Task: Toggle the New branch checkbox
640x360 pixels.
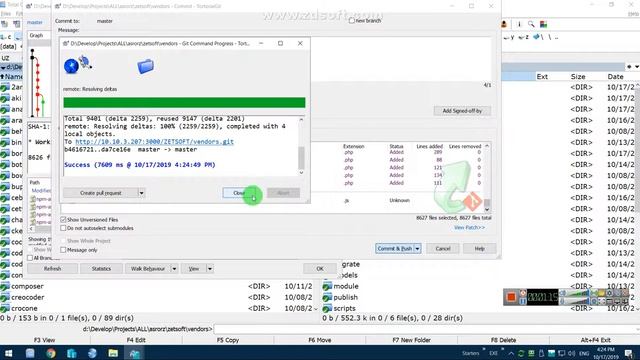Action: coord(351,20)
